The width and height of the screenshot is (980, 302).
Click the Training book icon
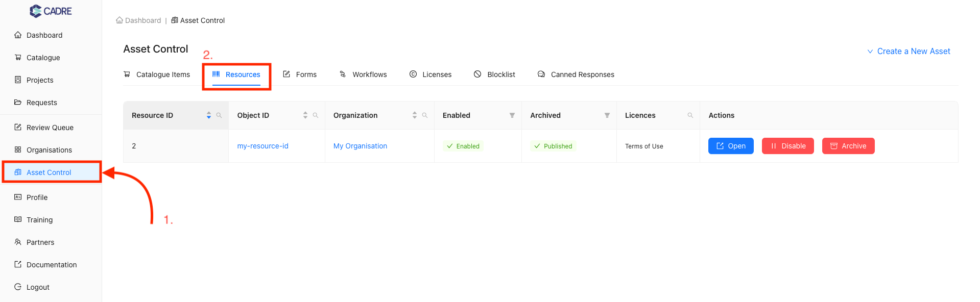click(18, 220)
